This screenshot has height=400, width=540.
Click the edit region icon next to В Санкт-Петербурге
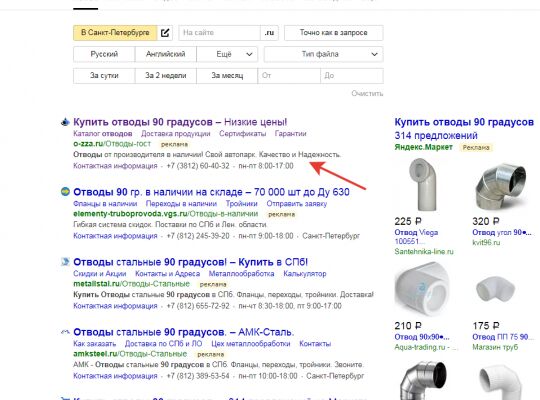pyautogui.click(x=165, y=33)
